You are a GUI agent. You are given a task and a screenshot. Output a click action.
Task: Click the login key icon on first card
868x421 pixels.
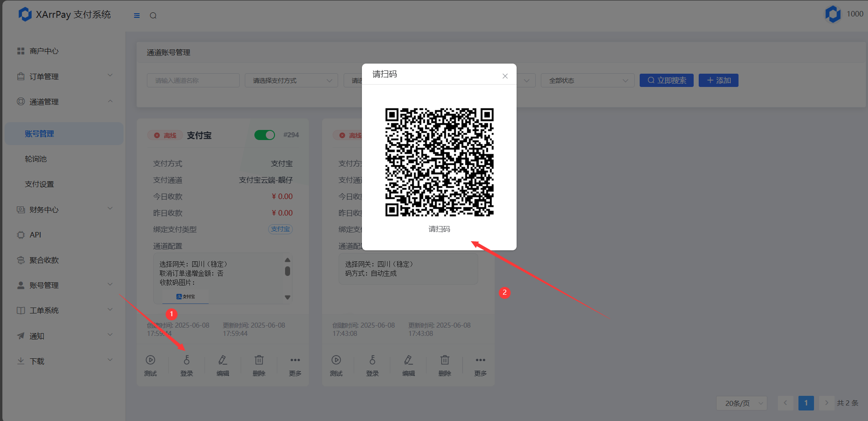(187, 360)
